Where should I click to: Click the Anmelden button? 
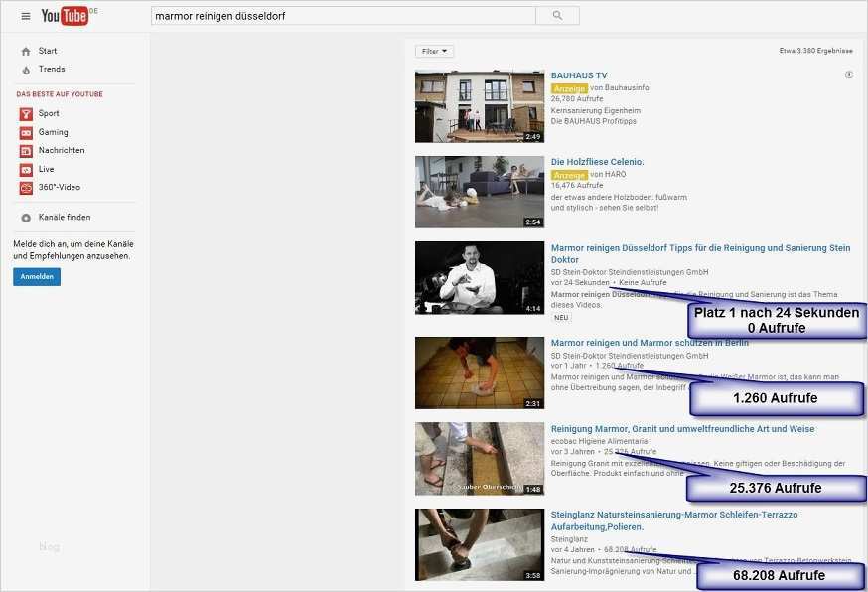click(37, 276)
